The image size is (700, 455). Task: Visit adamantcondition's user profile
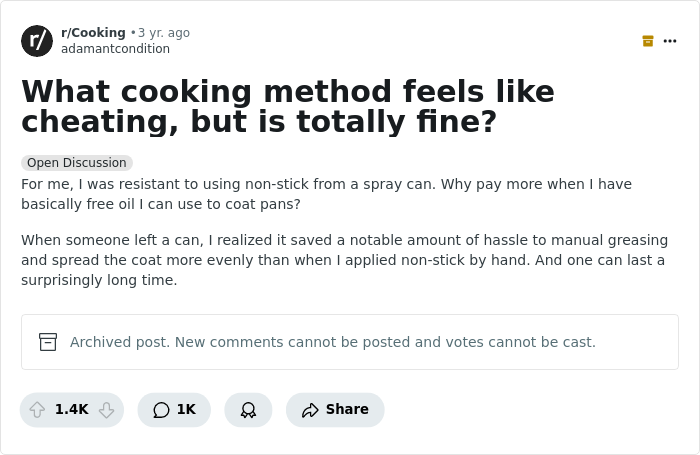tap(115, 49)
